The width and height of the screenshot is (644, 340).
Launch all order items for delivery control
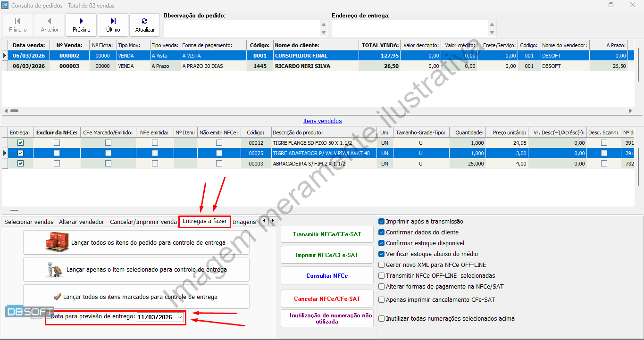click(x=136, y=243)
